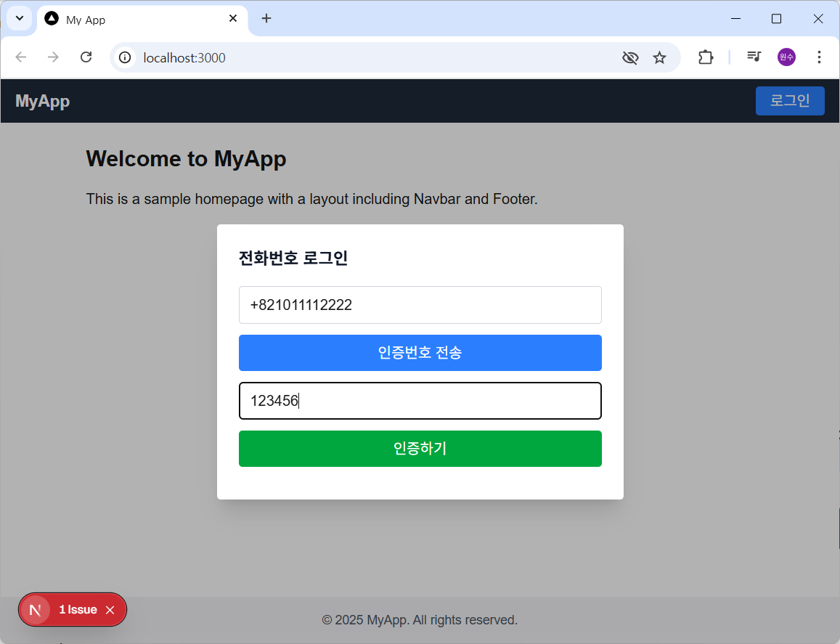Click the Welcome to MyApp heading

[x=186, y=159]
